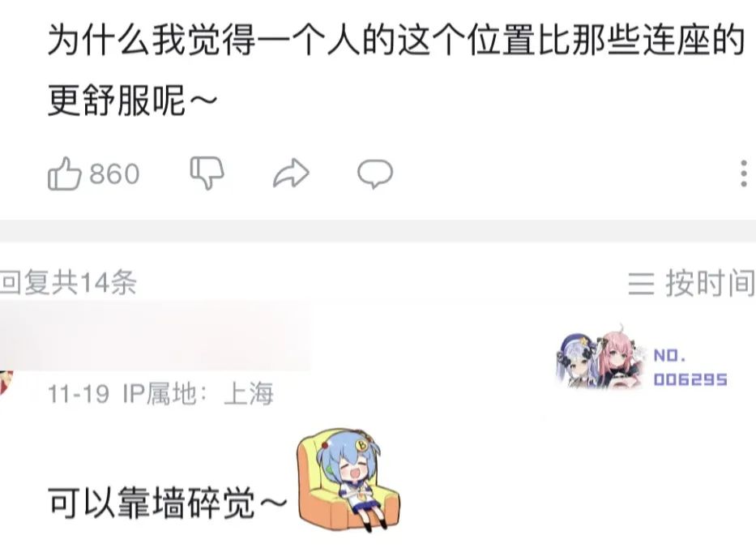Open the replier's avatar profile
756x548 pixels.
pyautogui.click(x=6, y=381)
